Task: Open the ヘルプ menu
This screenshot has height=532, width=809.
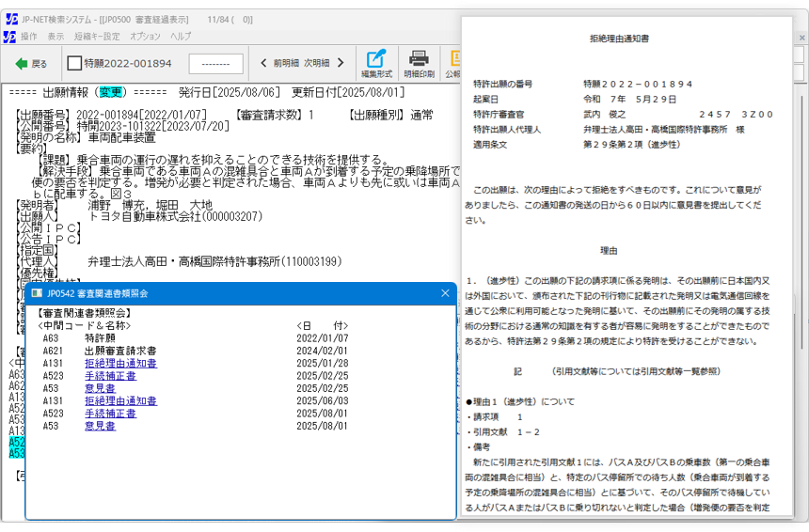Action: point(181,36)
